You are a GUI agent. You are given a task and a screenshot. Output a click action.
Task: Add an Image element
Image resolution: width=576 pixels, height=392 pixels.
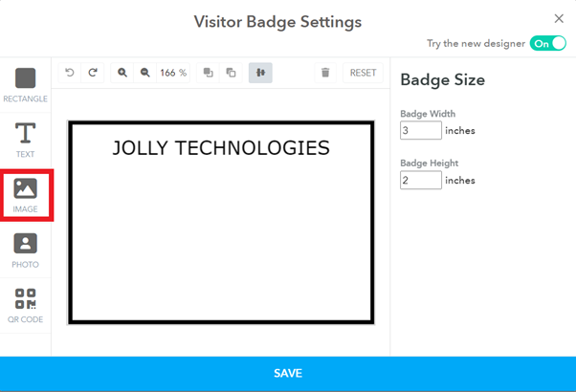click(x=26, y=194)
